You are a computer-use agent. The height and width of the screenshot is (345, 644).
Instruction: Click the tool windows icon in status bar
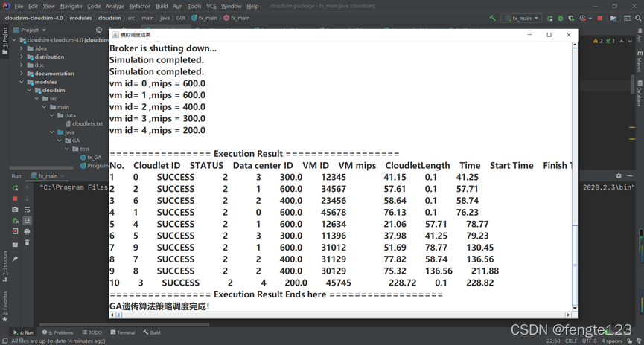4,341
